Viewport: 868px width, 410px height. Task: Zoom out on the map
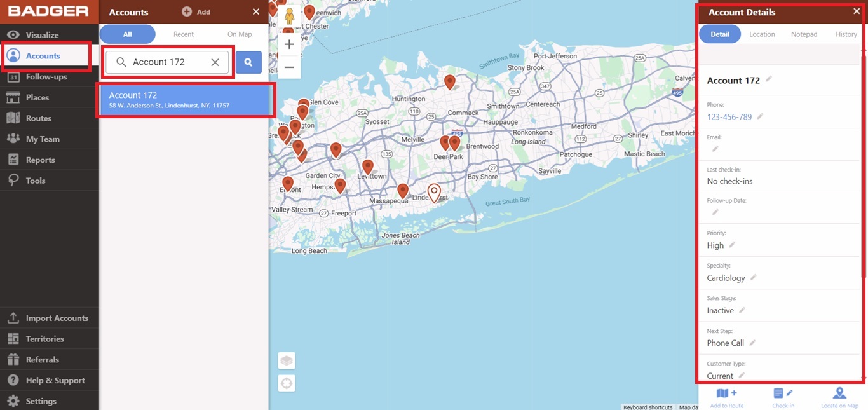click(289, 67)
